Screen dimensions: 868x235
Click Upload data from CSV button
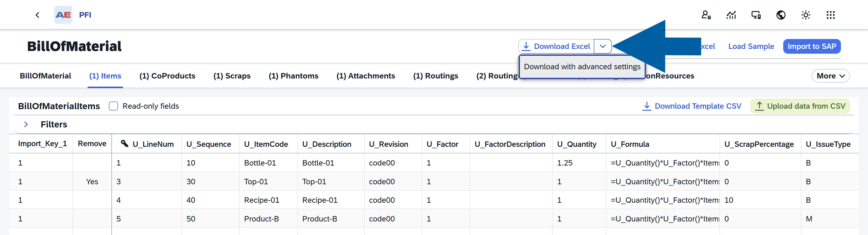800,106
